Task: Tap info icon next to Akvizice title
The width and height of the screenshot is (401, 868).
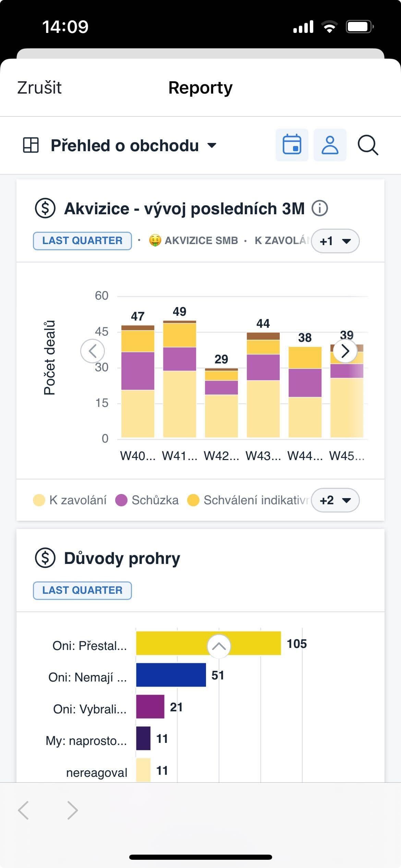Action: click(x=319, y=208)
